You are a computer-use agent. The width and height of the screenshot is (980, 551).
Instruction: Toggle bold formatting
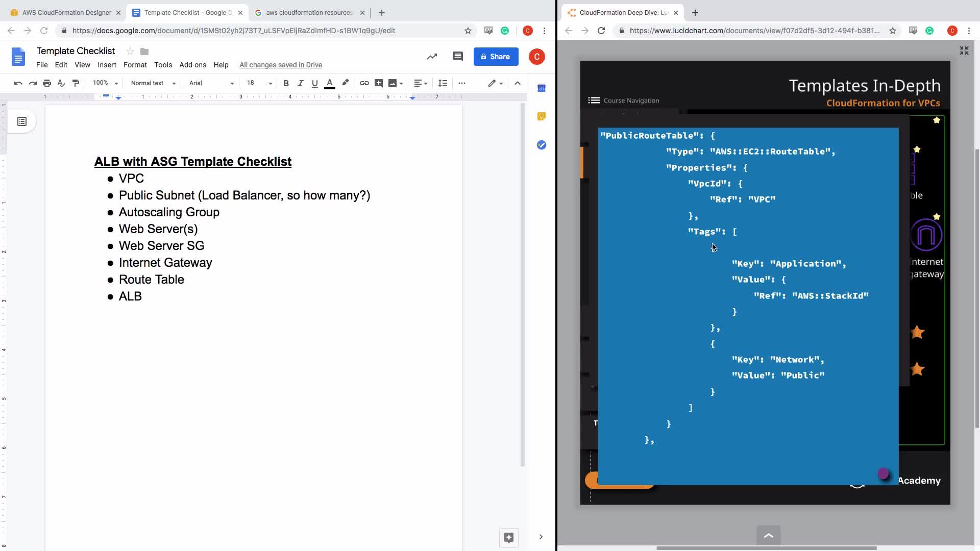click(286, 83)
